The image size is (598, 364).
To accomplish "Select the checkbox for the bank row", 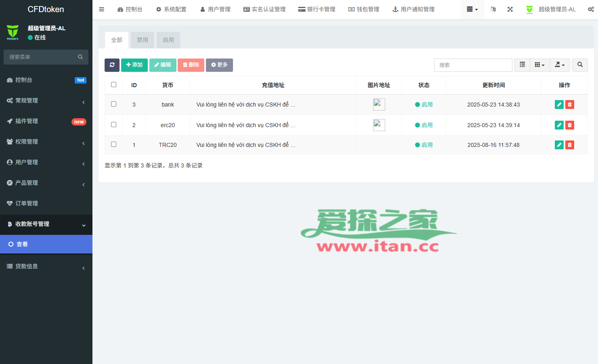I will point(113,104).
